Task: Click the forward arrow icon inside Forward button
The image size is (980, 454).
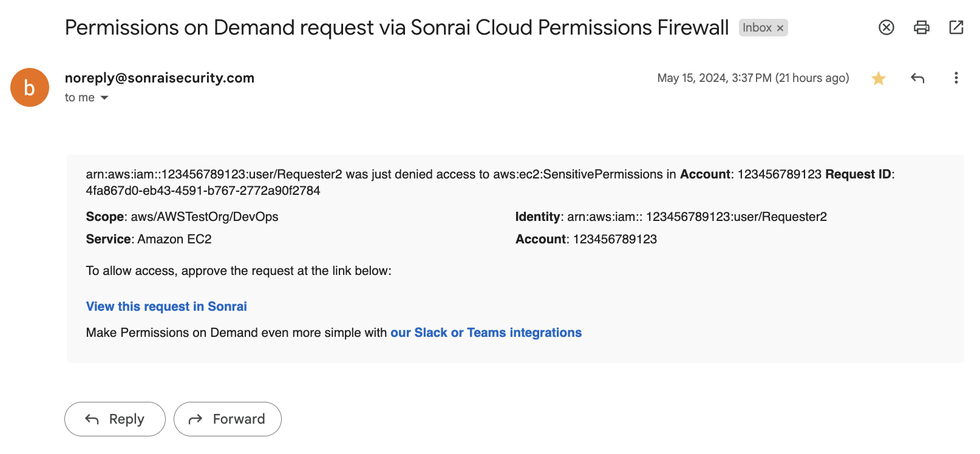Action: coord(196,419)
